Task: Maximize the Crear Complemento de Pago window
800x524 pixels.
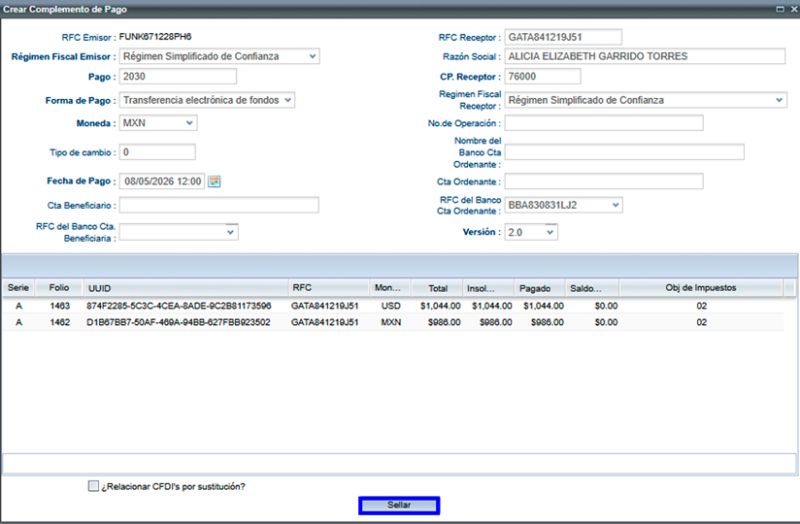Action: 780,9
